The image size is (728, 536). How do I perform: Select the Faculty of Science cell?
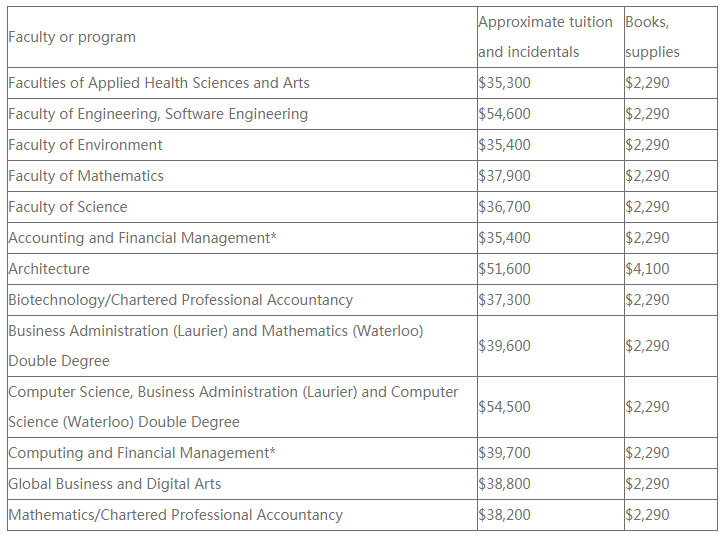coord(68,207)
